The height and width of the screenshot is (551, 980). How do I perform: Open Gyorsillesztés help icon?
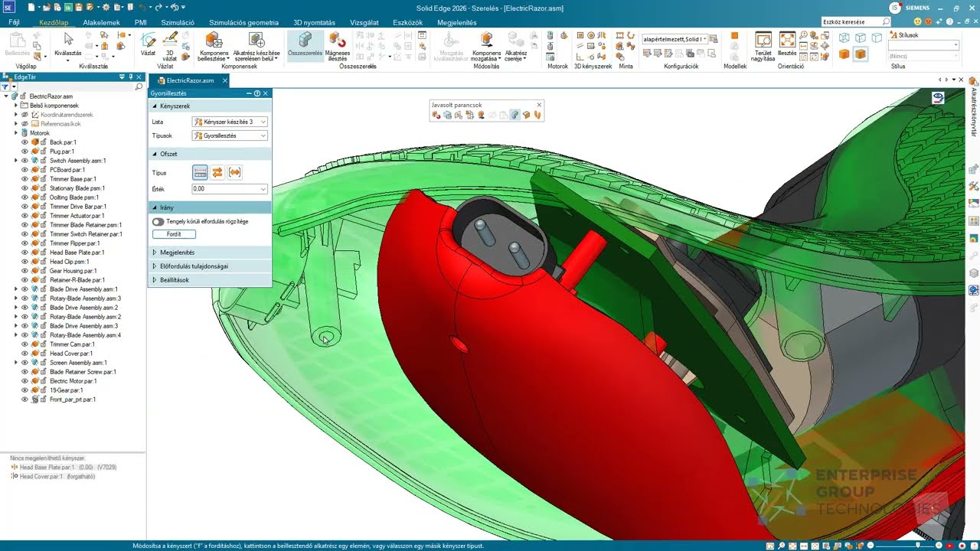click(x=257, y=93)
